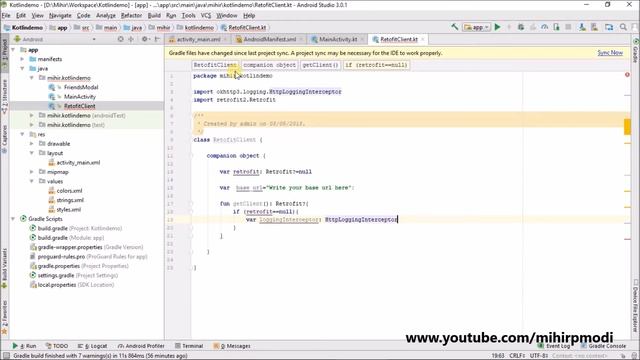Close the RetofitClient.kt tab

423,39
